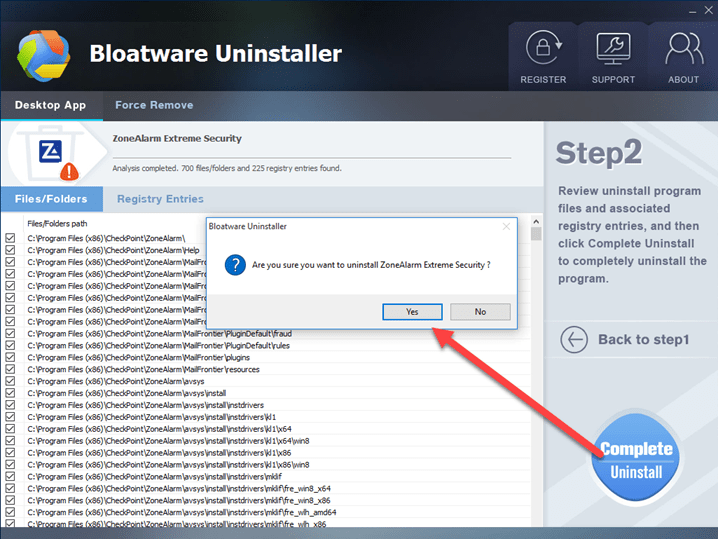Screen dimensions: 718x539
Task: Toggle checkbox for instdrivers\kl1 path
Action: (x=10, y=417)
